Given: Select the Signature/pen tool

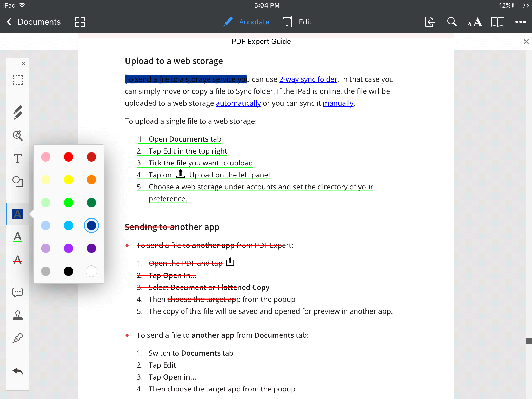Looking at the screenshot, I should (x=17, y=337).
